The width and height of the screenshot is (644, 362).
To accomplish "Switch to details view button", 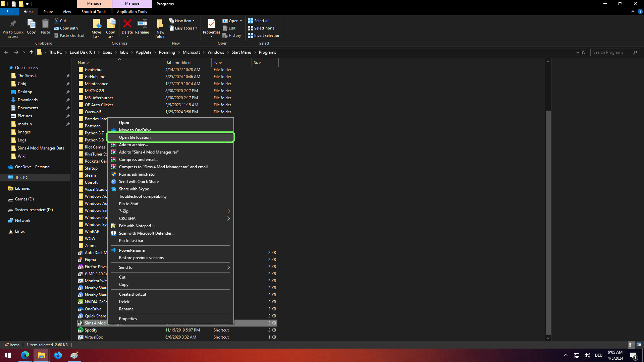I will tap(631, 345).
